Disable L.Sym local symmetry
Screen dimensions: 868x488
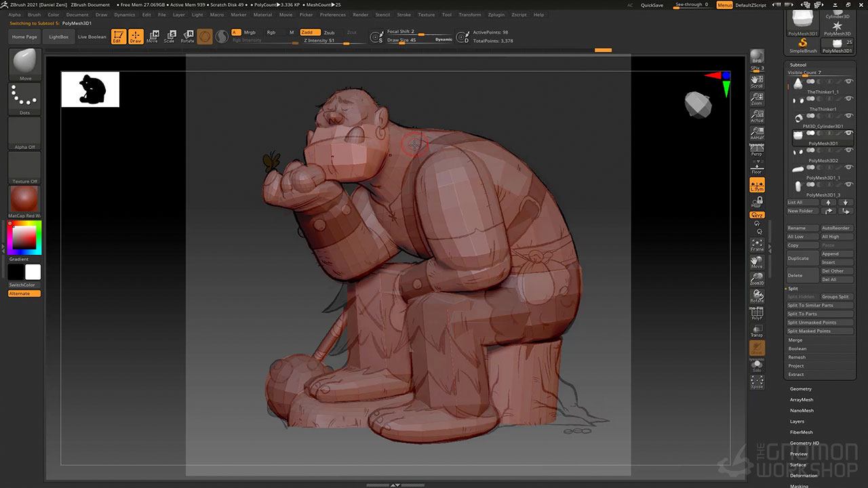(x=757, y=185)
